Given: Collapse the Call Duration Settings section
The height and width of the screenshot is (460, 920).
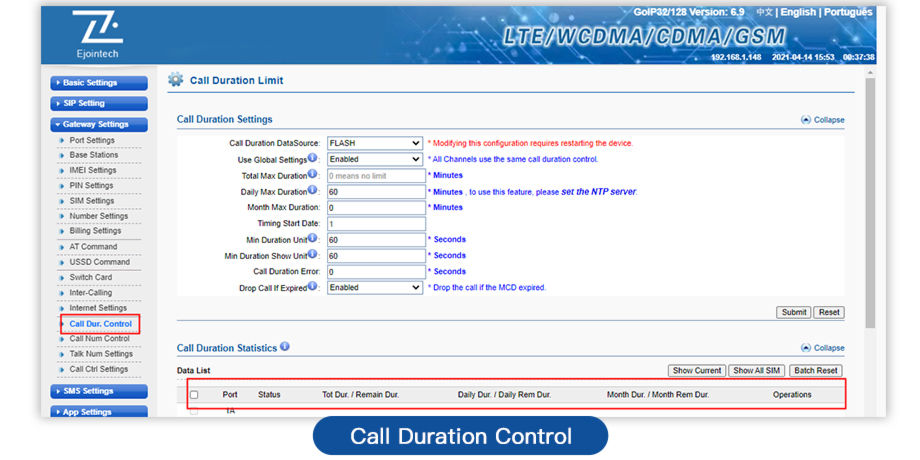Looking at the screenshot, I should pos(822,120).
